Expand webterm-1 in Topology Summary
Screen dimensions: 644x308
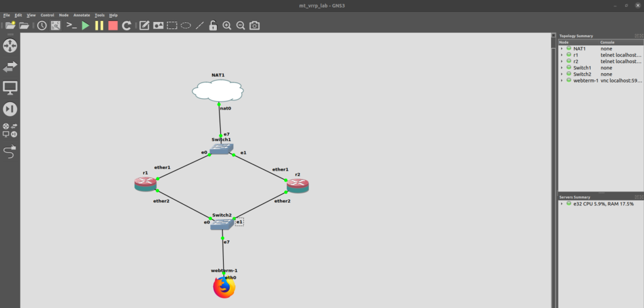tap(562, 81)
